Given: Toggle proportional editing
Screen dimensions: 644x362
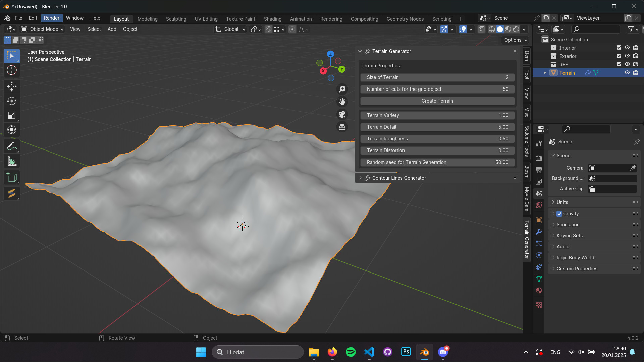Looking at the screenshot, I should tap(292, 29).
